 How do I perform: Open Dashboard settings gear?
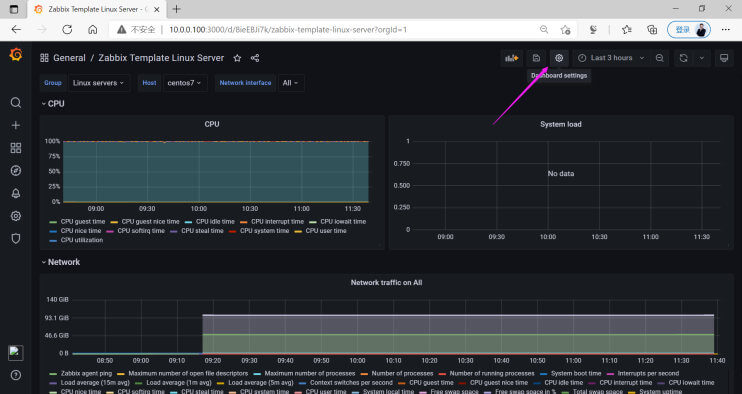point(559,58)
